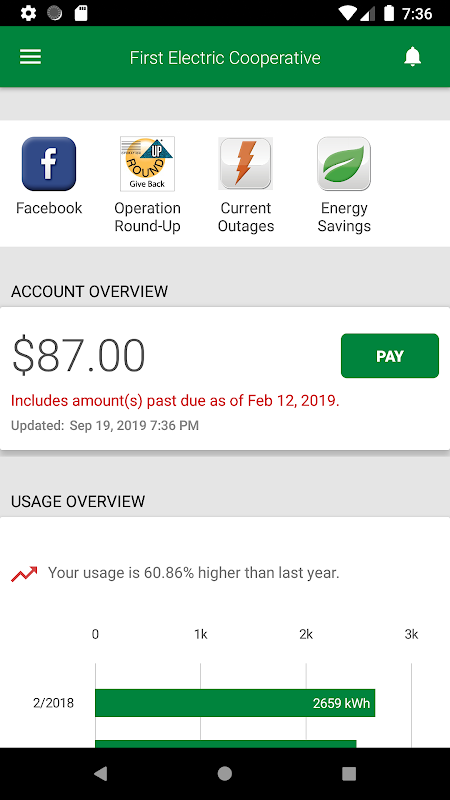Viewport: 450px width, 800px height.
Task: Tap the $87.00 balance amount
Action: coord(79,356)
